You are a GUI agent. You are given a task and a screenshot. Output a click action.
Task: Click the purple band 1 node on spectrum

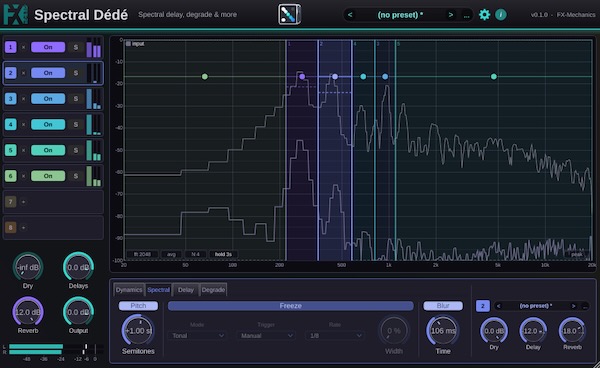[302, 77]
